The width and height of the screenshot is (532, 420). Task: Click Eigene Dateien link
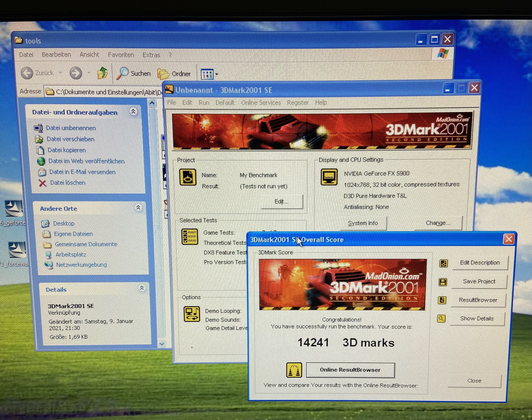(73, 234)
